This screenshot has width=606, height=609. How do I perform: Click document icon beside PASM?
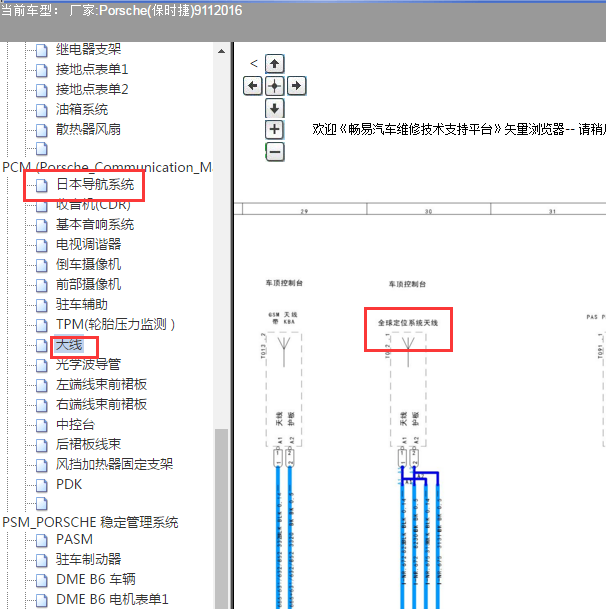pos(42,540)
